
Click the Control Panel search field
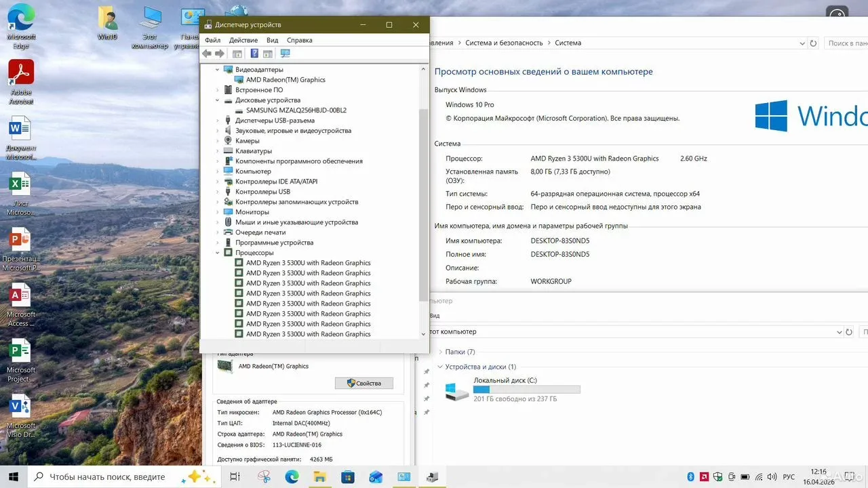tap(846, 43)
